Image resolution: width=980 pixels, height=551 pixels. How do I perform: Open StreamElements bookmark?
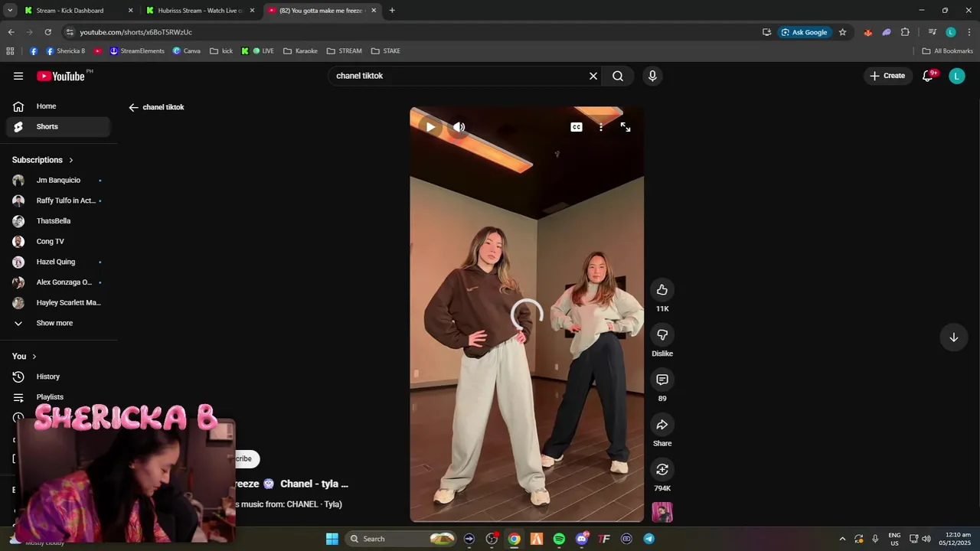pos(137,51)
